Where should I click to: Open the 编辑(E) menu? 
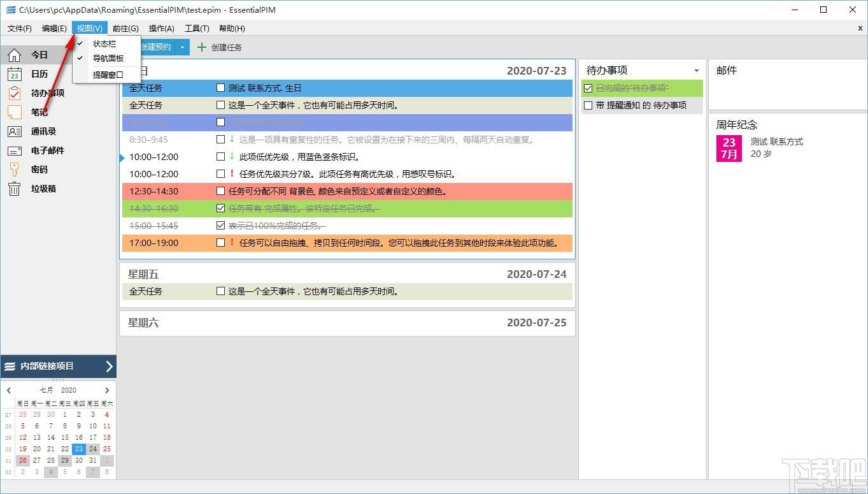click(x=54, y=28)
